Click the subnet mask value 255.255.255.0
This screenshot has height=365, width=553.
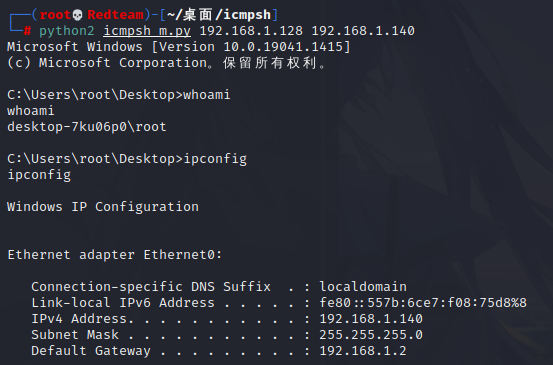(x=371, y=335)
